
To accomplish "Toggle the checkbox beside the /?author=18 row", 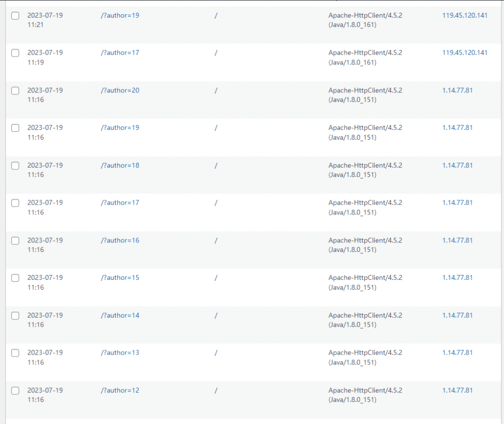I will click(15, 166).
